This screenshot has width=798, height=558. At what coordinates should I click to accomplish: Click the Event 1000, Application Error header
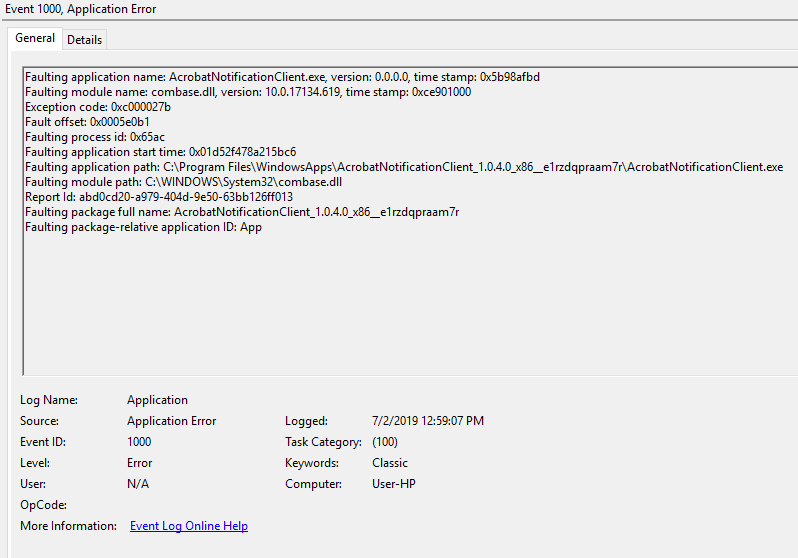click(x=81, y=9)
